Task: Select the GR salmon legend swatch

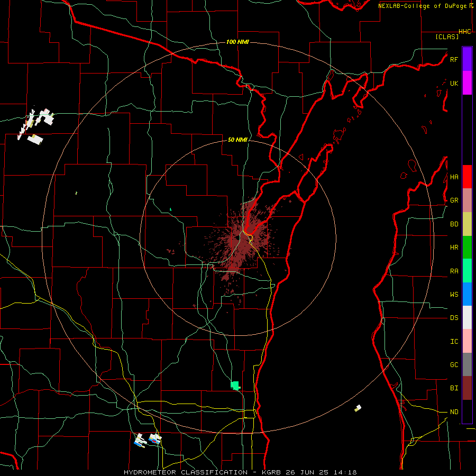Action: pyautogui.click(x=467, y=200)
